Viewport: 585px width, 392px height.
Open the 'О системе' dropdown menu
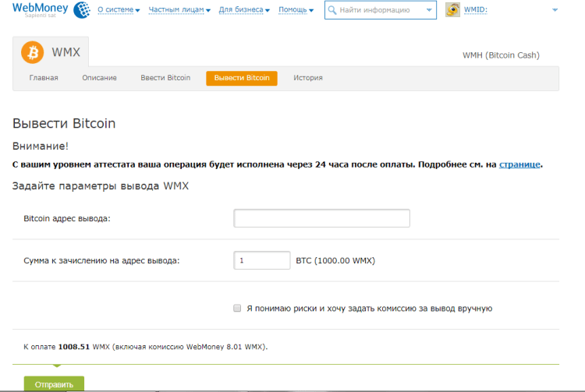(119, 9)
